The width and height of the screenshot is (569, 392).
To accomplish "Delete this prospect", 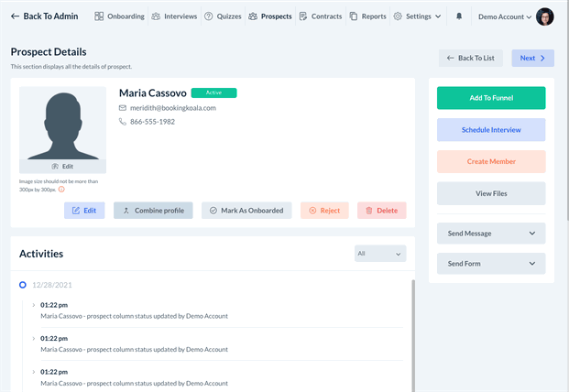I will tap(382, 211).
